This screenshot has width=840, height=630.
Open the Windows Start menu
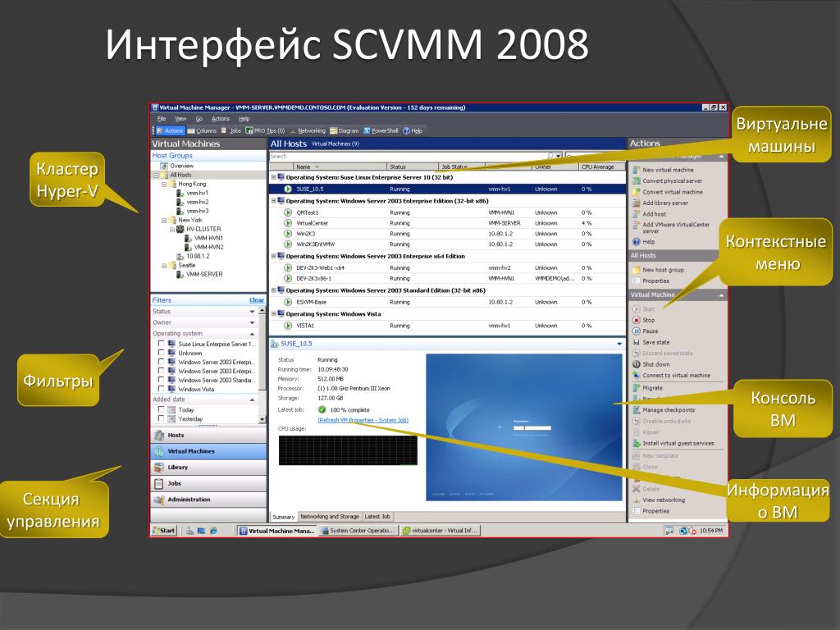coord(164,531)
